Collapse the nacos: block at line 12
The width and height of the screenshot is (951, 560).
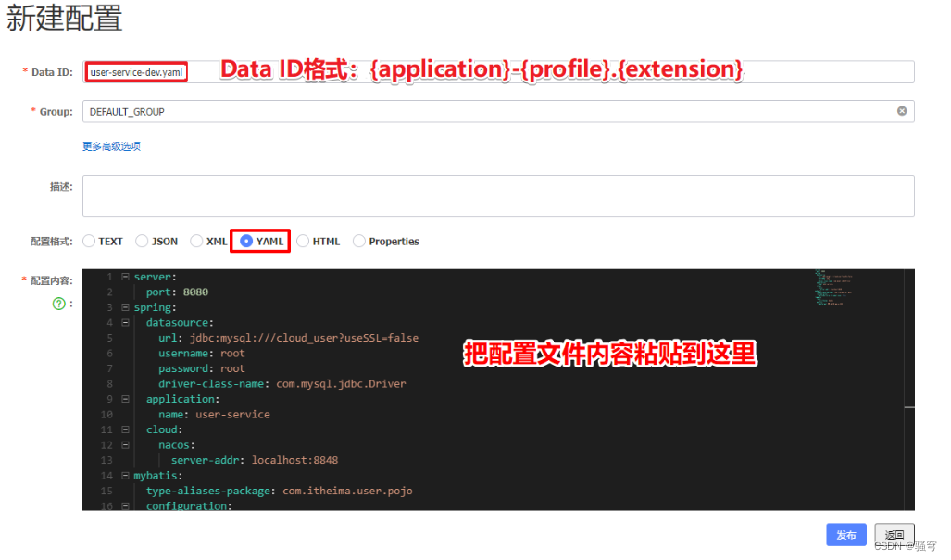(x=126, y=445)
